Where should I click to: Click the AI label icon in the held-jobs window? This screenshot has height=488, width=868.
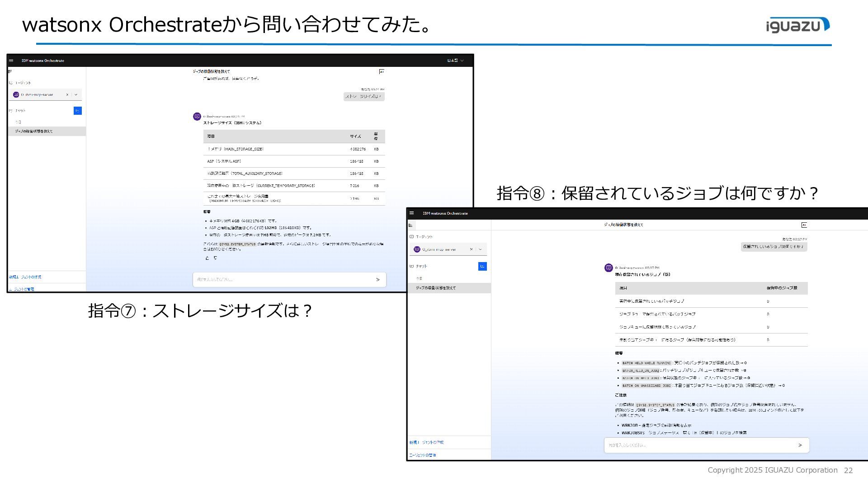pyautogui.click(x=804, y=225)
